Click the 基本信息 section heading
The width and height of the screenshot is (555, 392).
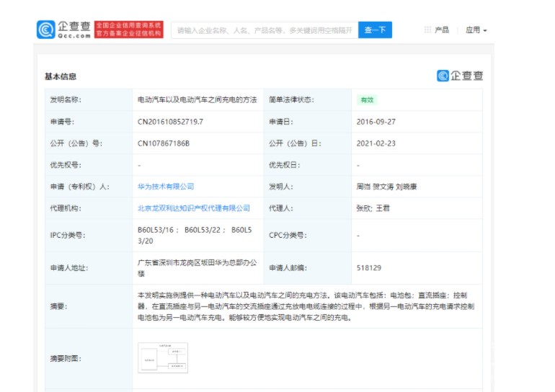[x=61, y=76]
